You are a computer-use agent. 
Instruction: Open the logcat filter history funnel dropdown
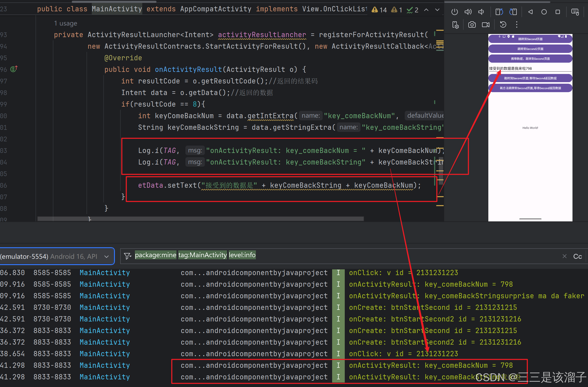click(x=128, y=256)
